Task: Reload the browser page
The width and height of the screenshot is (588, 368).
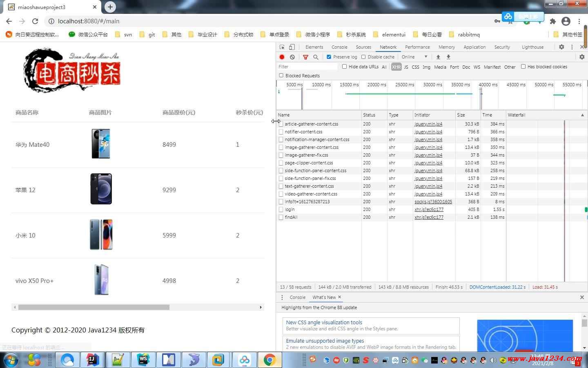Action: click(x=35, y=21)
